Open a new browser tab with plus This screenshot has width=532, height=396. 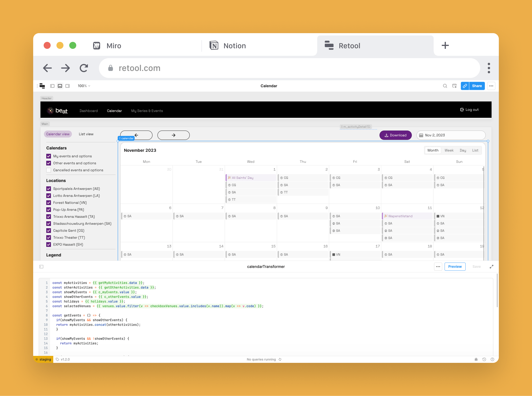(x=445, y=45)
